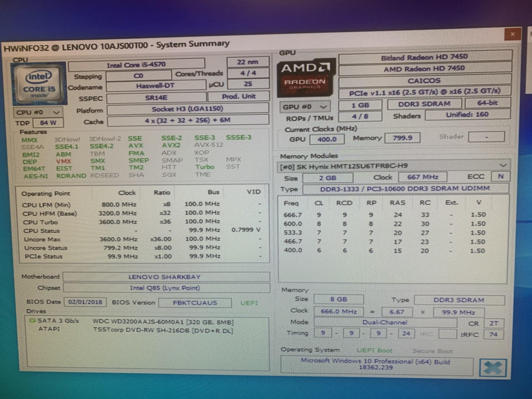Click the CPU Turbo operating point row

(x=142, y=222)
